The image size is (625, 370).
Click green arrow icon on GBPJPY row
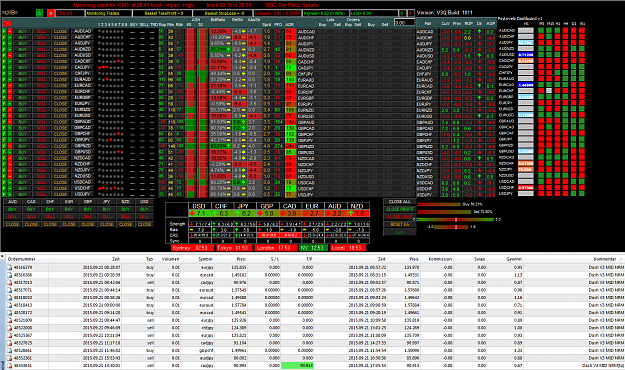point(4,140)
